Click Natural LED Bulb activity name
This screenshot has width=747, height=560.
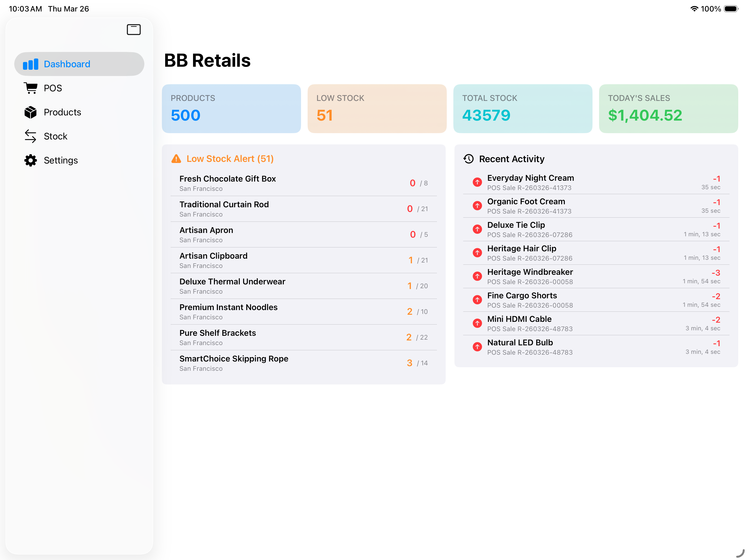(x=520, y=343)
